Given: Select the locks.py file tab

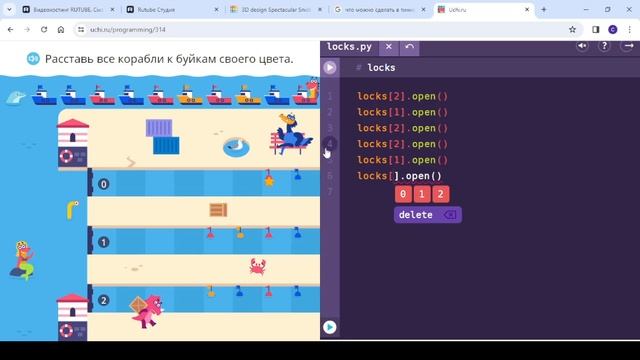Looking at the screenshot, I should click(349, 47).
